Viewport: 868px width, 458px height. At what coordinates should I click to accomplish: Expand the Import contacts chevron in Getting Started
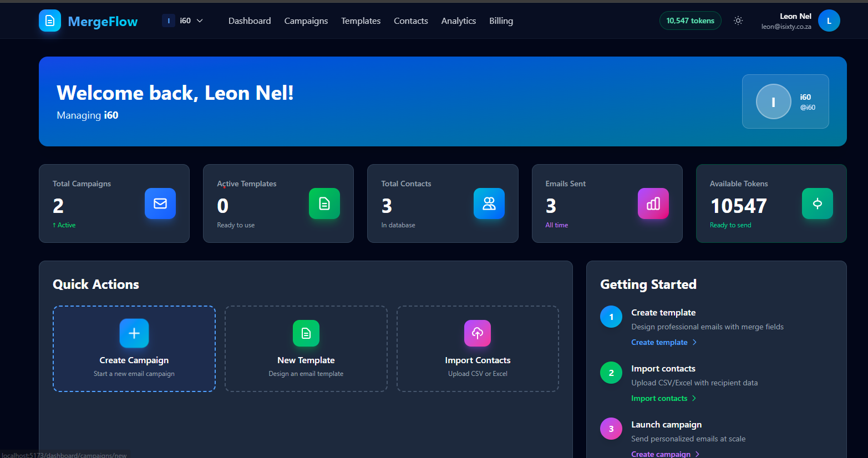693,398
